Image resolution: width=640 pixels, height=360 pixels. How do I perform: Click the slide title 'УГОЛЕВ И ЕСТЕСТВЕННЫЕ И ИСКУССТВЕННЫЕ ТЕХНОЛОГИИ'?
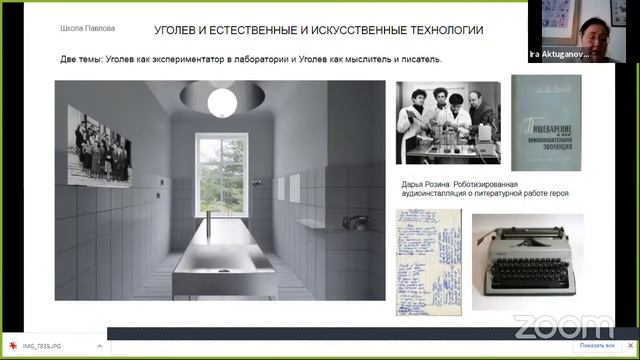click(x=318, y=30)
